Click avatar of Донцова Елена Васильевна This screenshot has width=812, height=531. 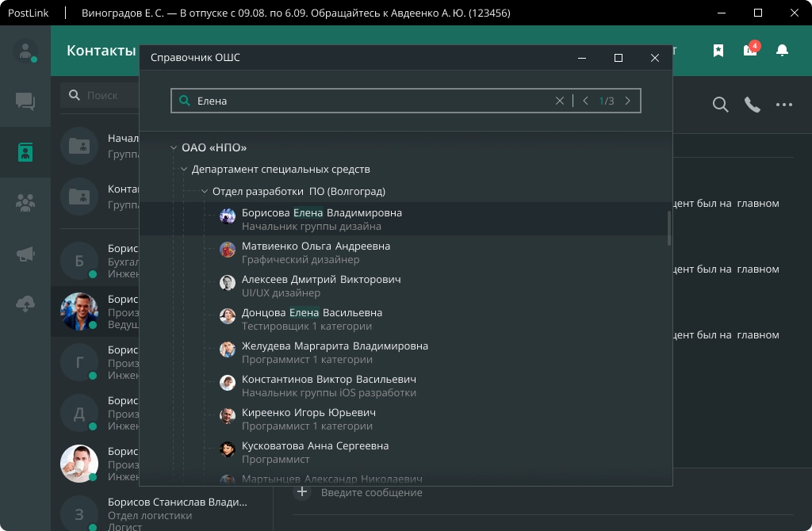[x=228, y=315]
